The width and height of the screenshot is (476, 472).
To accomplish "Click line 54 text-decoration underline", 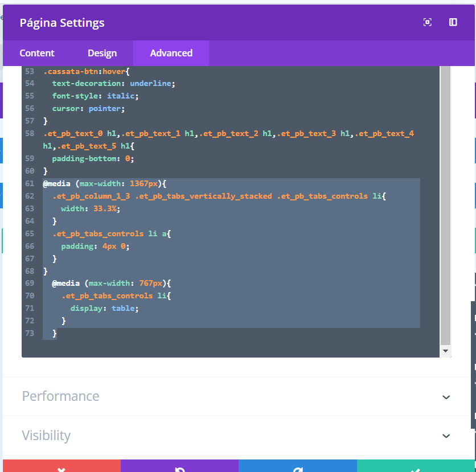I will (x=113, y=84).
